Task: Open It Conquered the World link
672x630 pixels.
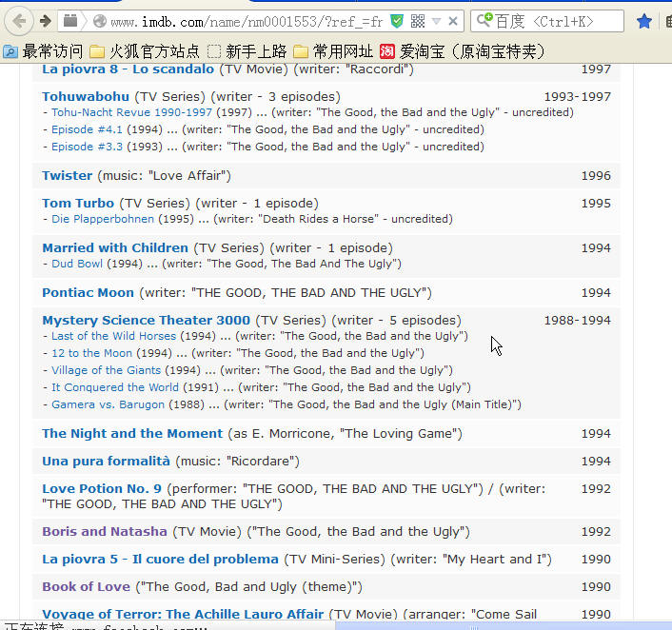Action: tap(115, 387)
